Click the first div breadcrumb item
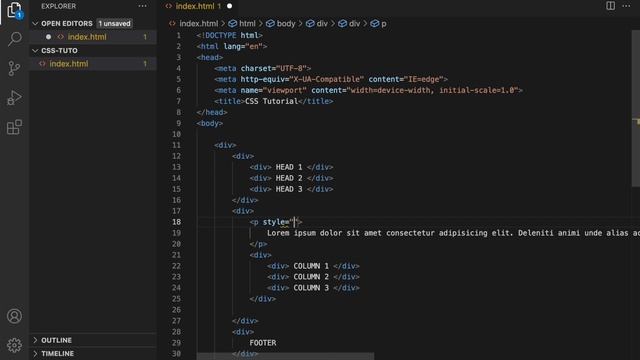 pyautogui.click(x=317, y=24)
